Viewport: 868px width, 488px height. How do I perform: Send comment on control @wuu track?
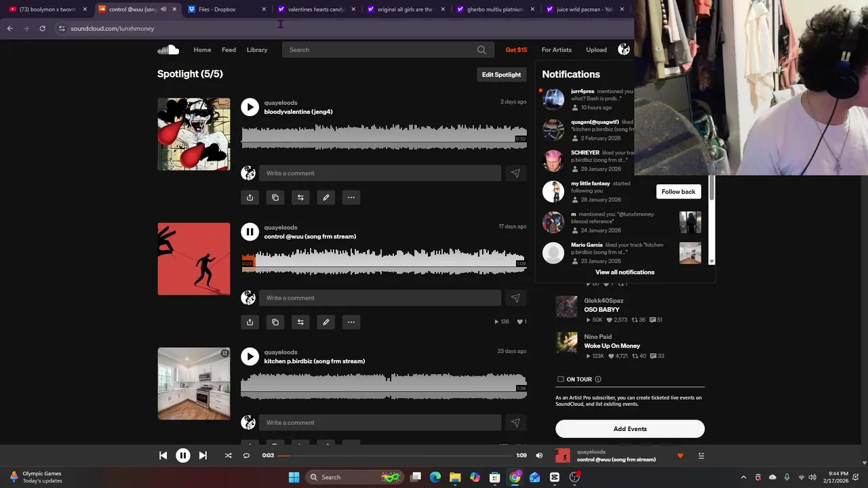[515, 298]
